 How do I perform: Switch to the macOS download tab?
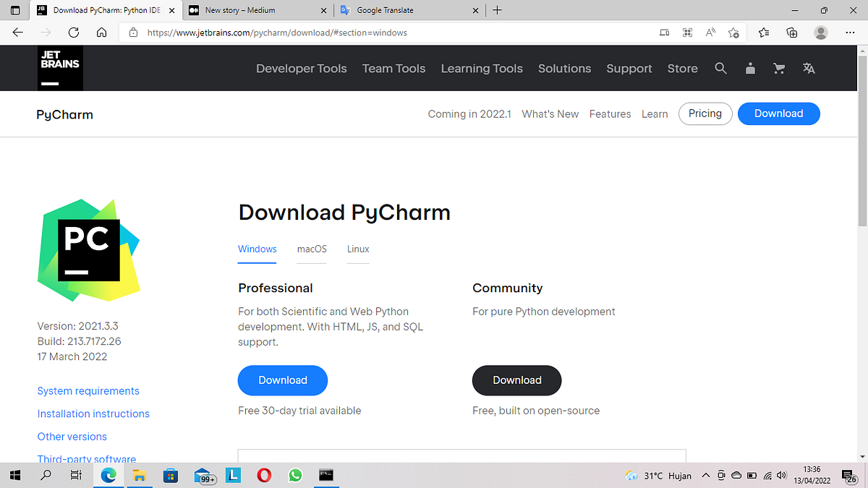click(x=312, y=249)
